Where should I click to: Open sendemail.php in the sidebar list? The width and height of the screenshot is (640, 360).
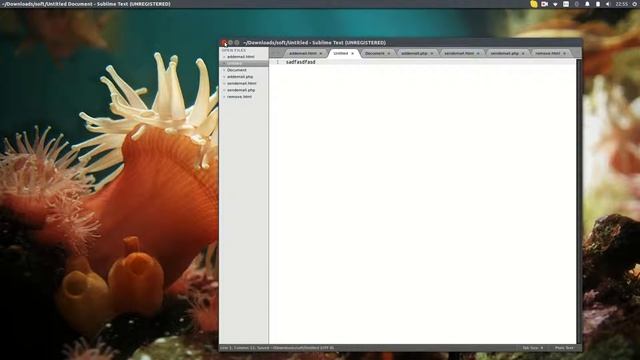click(241, 90)
